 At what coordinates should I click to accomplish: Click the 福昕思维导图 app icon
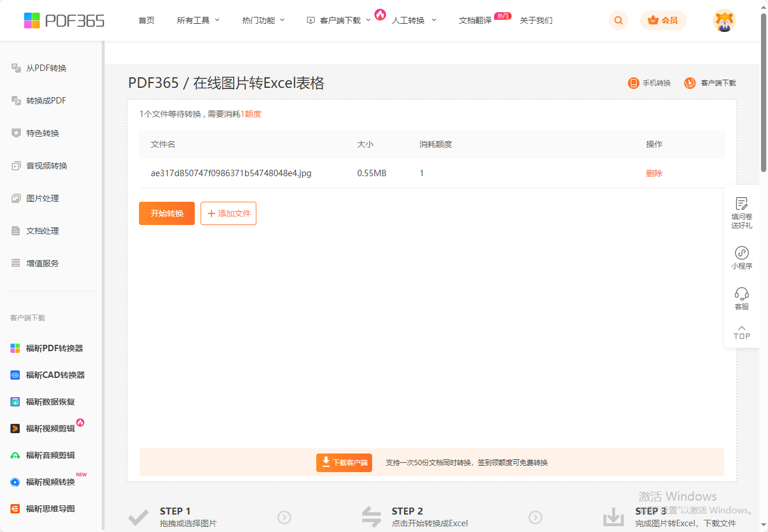pyautogui.click(x=15, y=509)
